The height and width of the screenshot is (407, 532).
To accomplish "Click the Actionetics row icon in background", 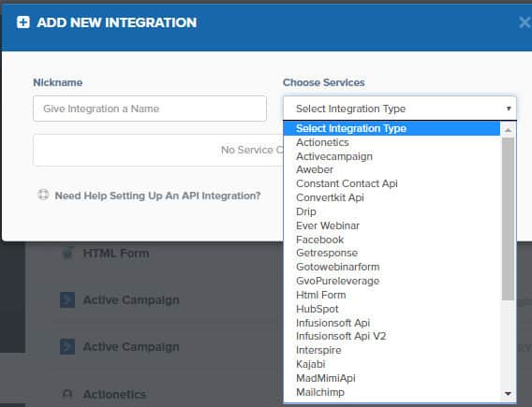I will click(67, 394).
